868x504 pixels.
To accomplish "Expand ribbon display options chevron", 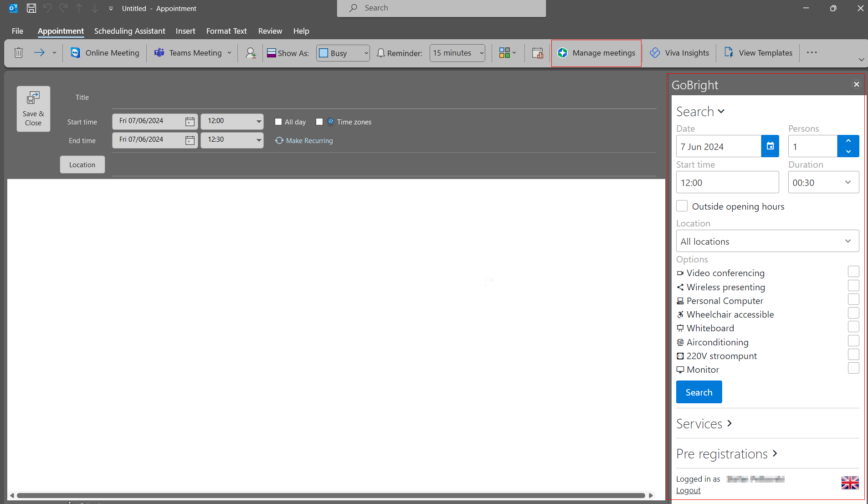I will click(861, 60).
